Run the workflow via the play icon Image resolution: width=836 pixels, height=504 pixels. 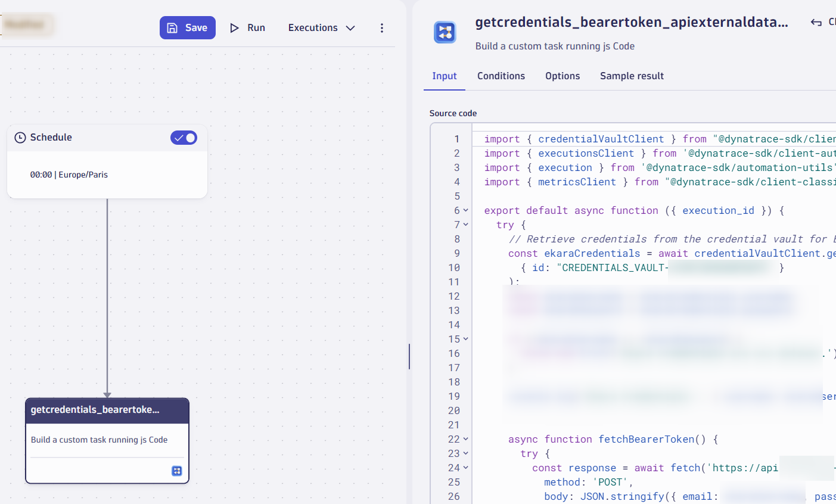click(x=234, y=27)
